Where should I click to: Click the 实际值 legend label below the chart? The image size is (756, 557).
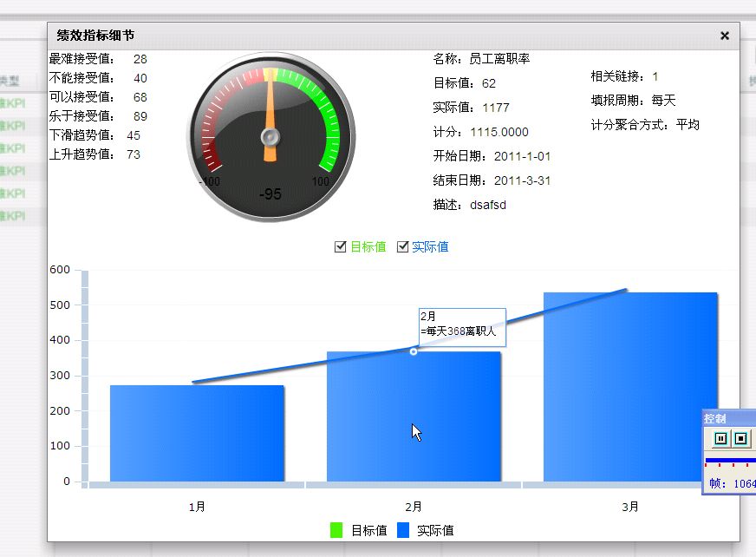point(435,530)
